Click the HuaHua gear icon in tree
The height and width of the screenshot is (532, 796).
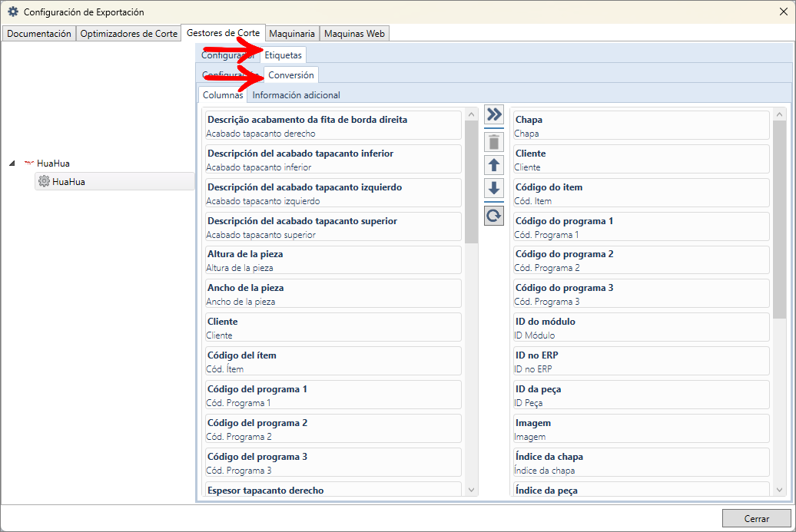coord(44,181)
